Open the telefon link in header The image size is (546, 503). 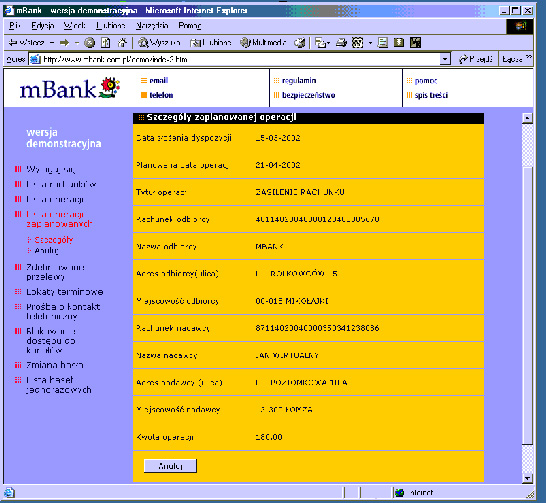tap(161, 95)
